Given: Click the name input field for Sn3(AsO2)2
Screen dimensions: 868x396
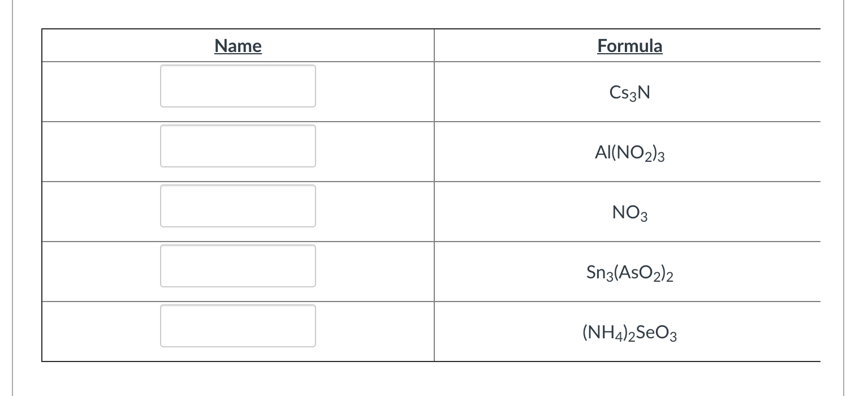Looking at the screenshot, I should pos(237,266).
